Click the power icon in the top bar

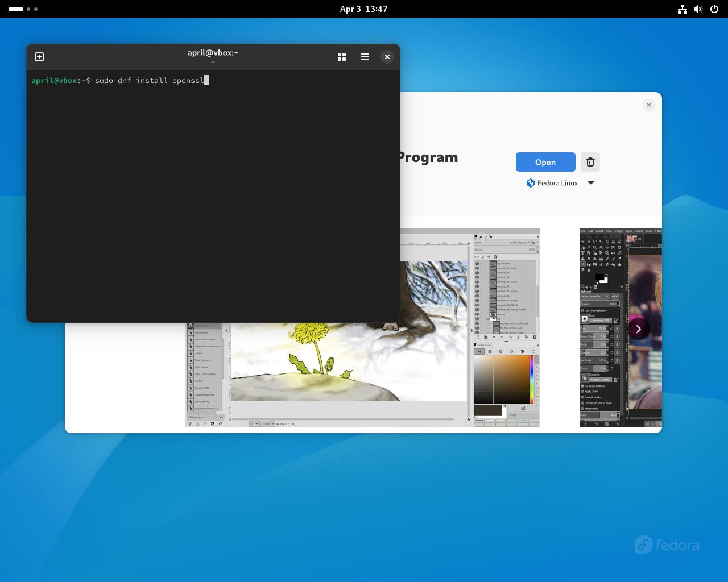click(x=714, y=9)
